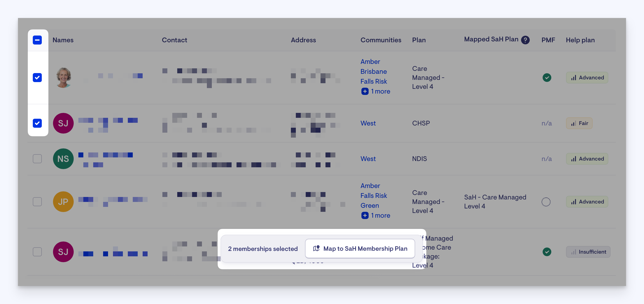
Task: Open the Advanced help plan badge, first row
Action: point(587,78)
